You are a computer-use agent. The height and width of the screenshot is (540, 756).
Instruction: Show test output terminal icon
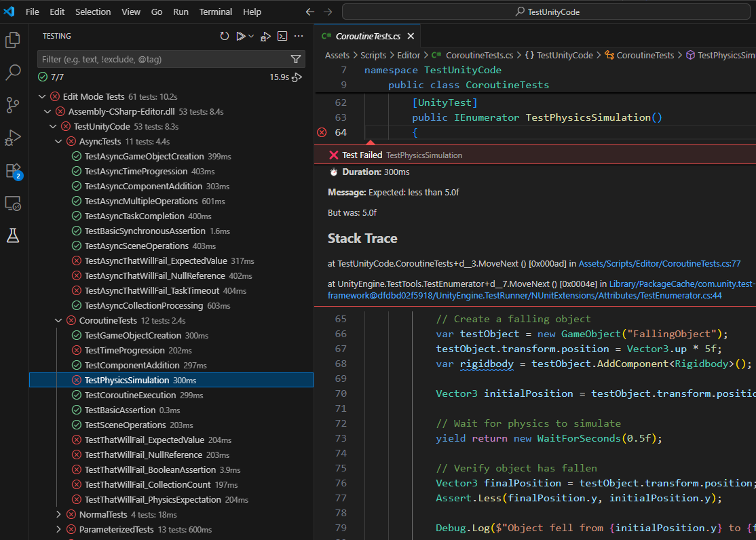point(282,36)
